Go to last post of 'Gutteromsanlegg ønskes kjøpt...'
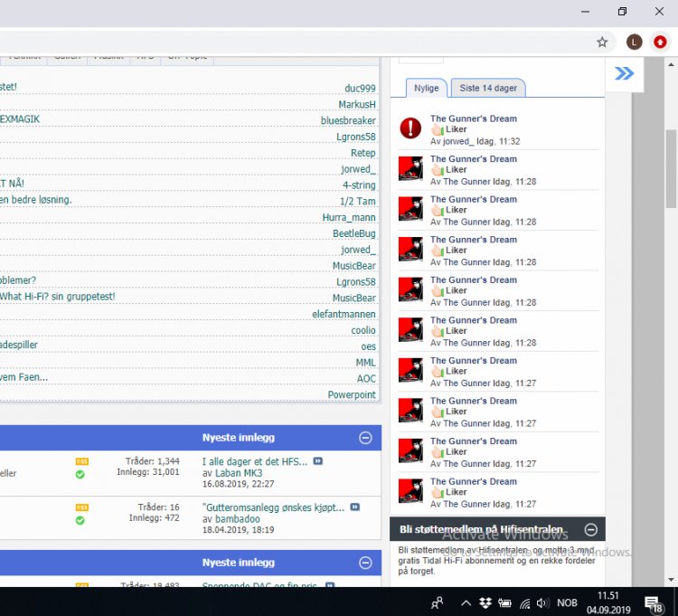This screenshot has height=616, width=678. [354, 507]
